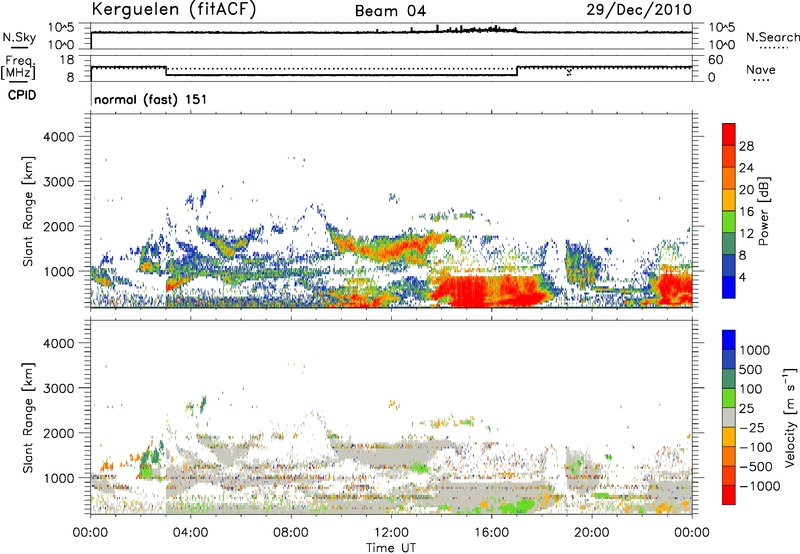The height and width of the screenshot is (554, 800).
Task: Click the 08:00 time tick label
Action: point(290,533)
